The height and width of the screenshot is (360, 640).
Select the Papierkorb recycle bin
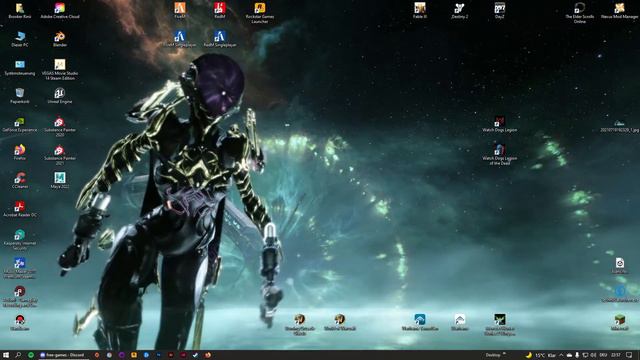(20, 96)
